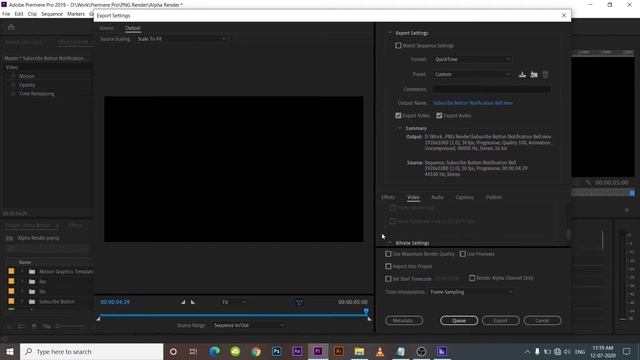Enable Set Start Timecode checkbox
640x360 pixels.
[x=388, y=279]
